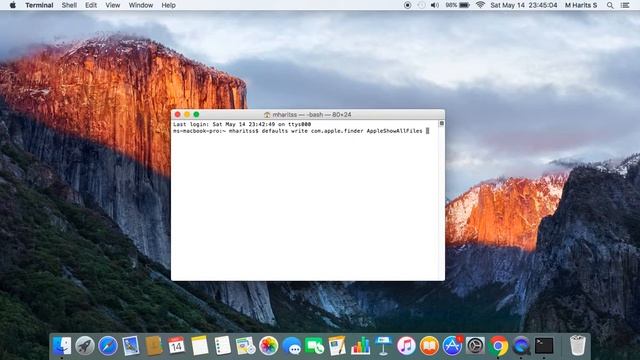Viewport: 640px width, 360px height.
Task: Open Reminders from the Dock
Action: point(222,346)
